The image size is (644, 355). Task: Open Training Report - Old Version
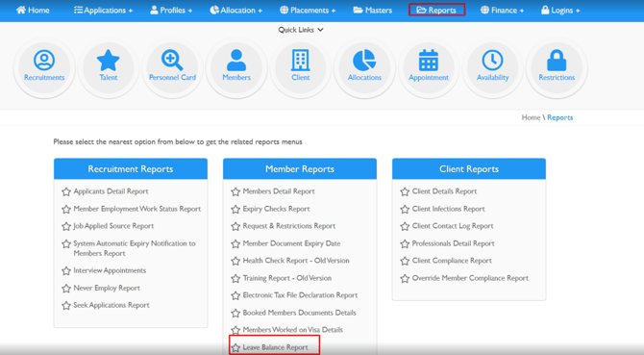286,278
